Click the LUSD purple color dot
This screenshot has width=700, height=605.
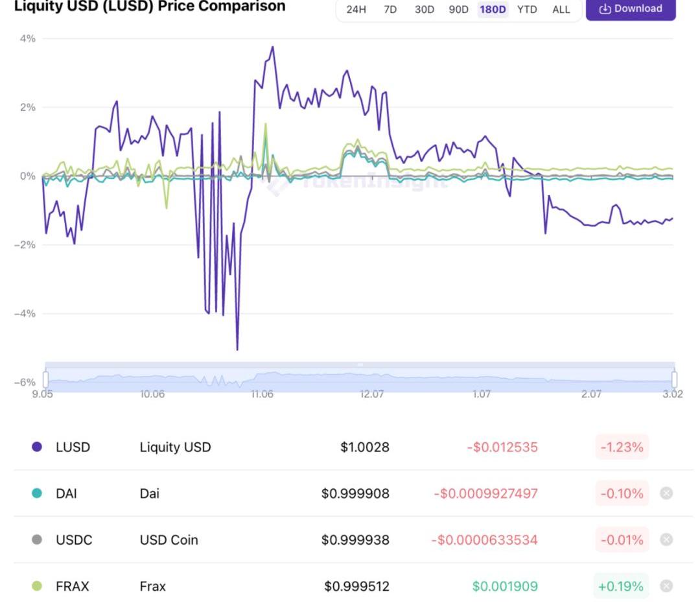[x=37, y=447]
